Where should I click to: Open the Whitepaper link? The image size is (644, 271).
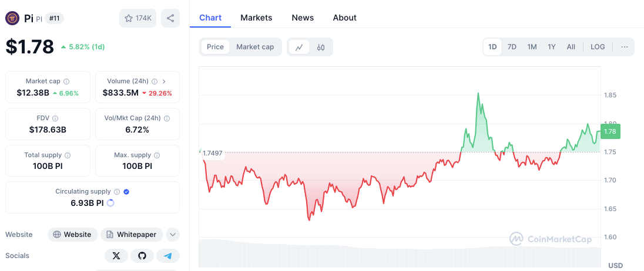pos(132,235)
